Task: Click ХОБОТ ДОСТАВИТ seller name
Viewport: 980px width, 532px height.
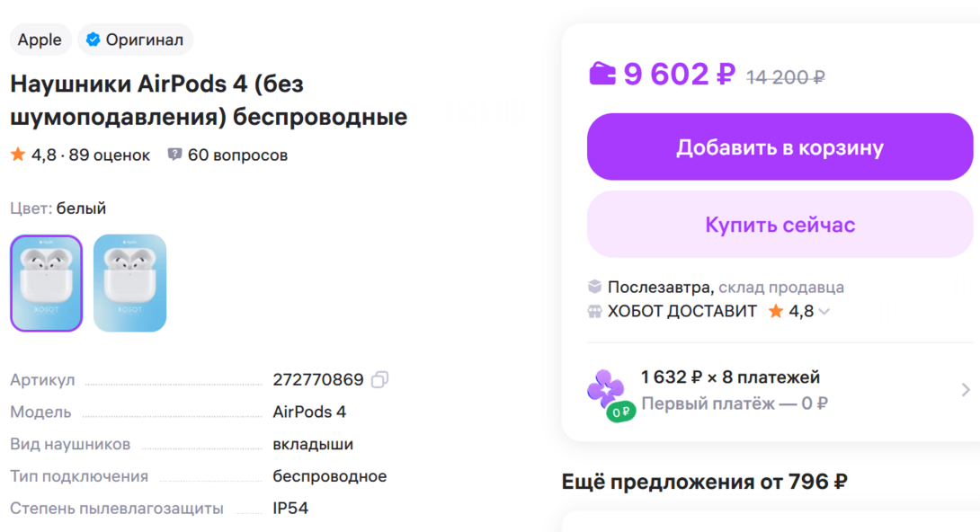Action: point(682,311)
